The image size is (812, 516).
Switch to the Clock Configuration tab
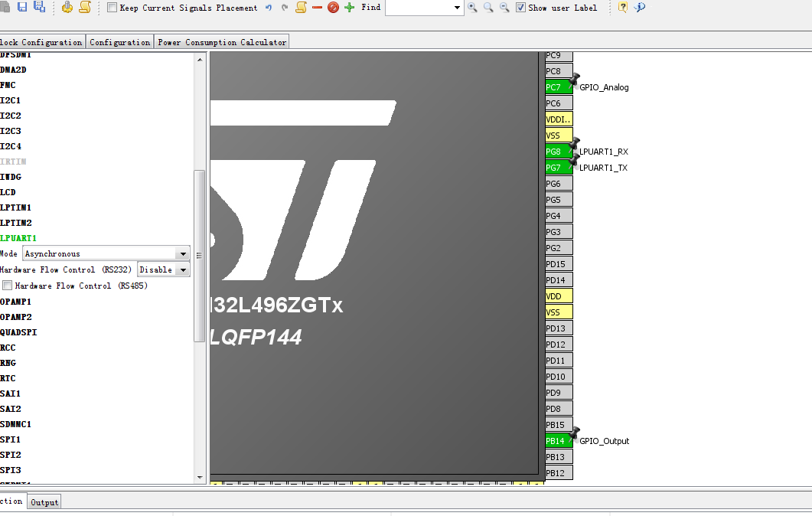click(41, 42)
